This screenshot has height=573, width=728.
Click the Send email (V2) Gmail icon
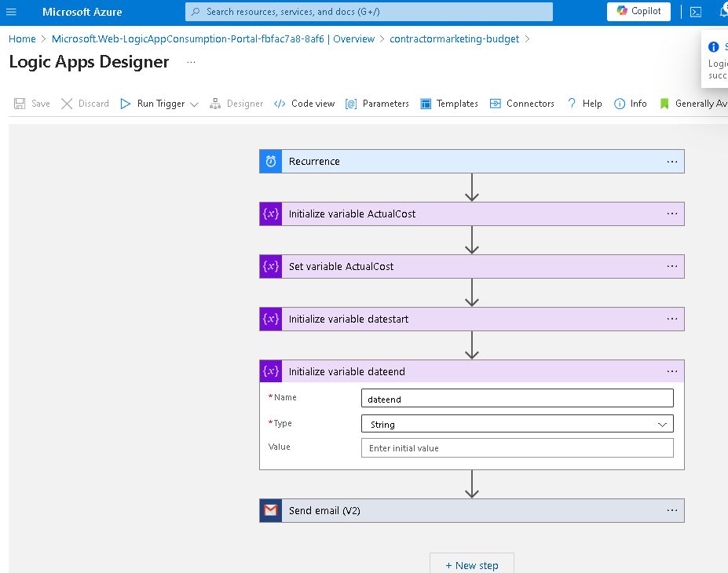[271, 511]
